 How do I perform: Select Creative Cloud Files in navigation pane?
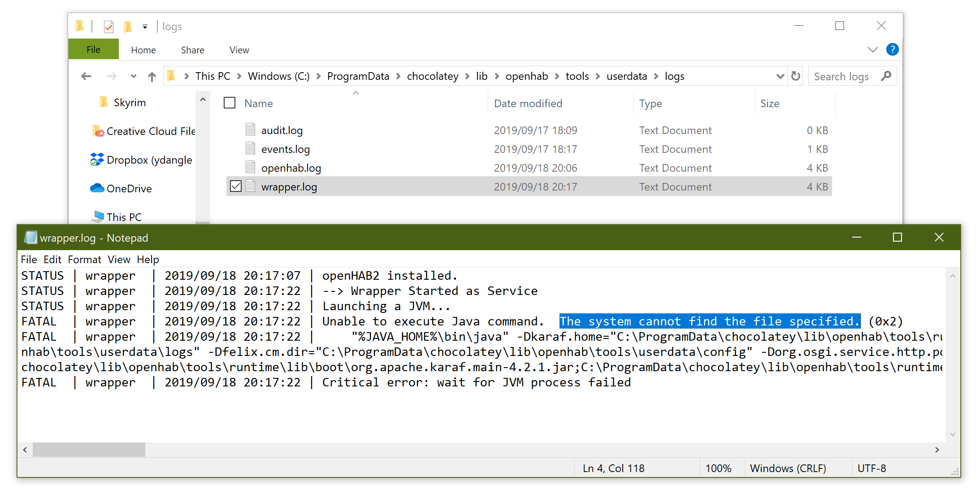pyautogui.click(x=143, y=131)
